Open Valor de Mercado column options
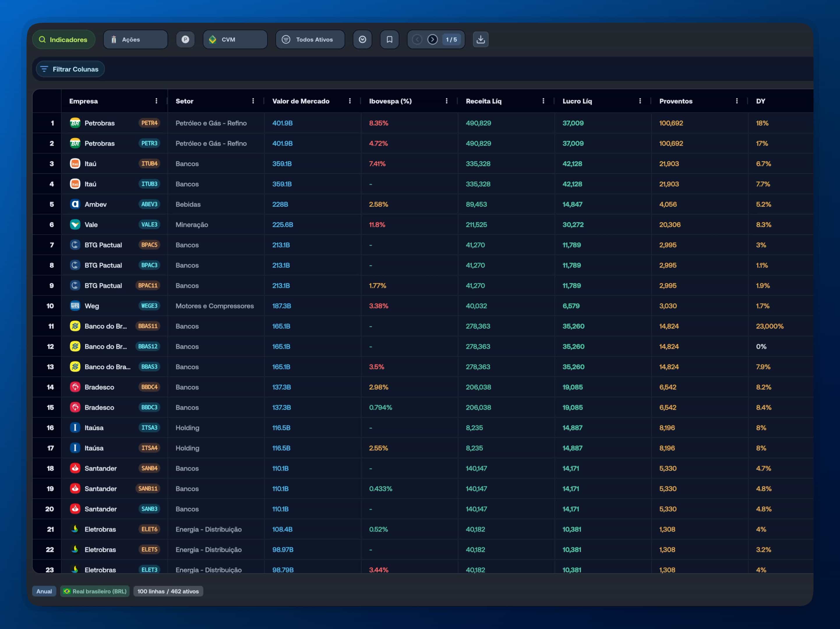 (350, 101)
